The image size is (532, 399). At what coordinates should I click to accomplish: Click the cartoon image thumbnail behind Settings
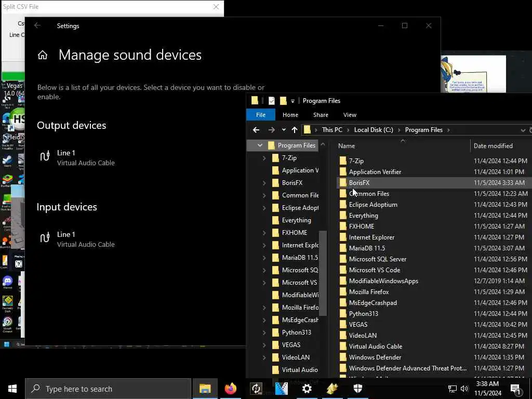[473, 74]
